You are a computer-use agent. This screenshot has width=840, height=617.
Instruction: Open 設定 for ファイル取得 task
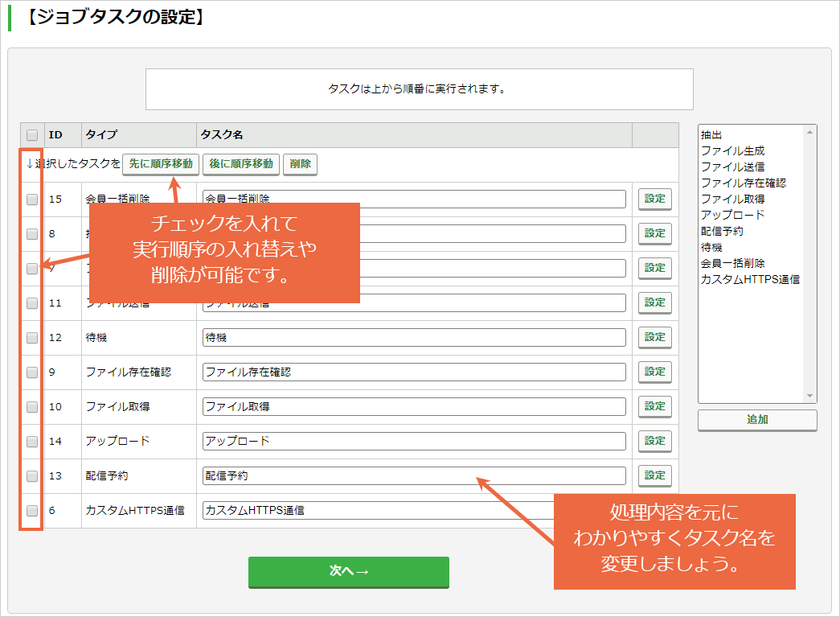coord(654,406)
